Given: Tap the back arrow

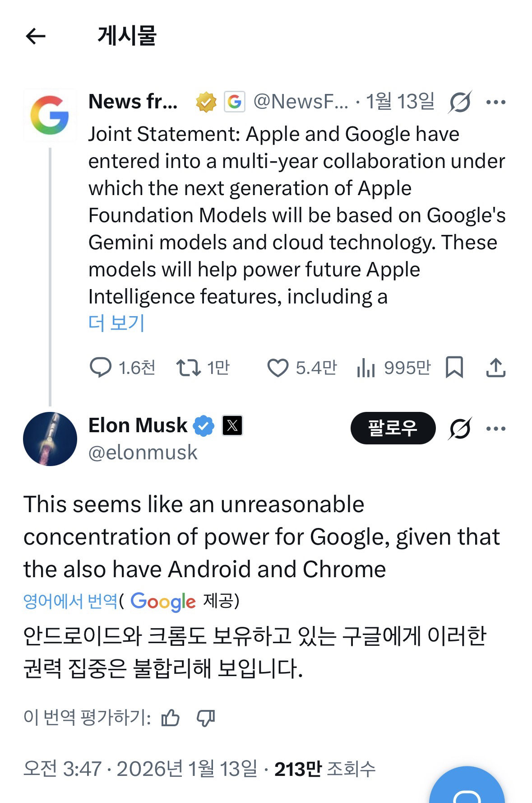Looking at the screenshot, I should pos(36,36).
